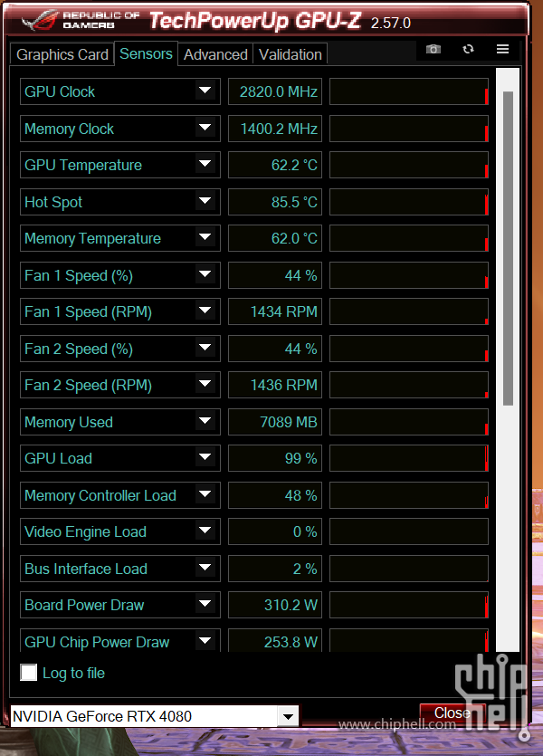543x756 pixels.
Task: Open the hamburger menu icon
Action: point(502,49)
